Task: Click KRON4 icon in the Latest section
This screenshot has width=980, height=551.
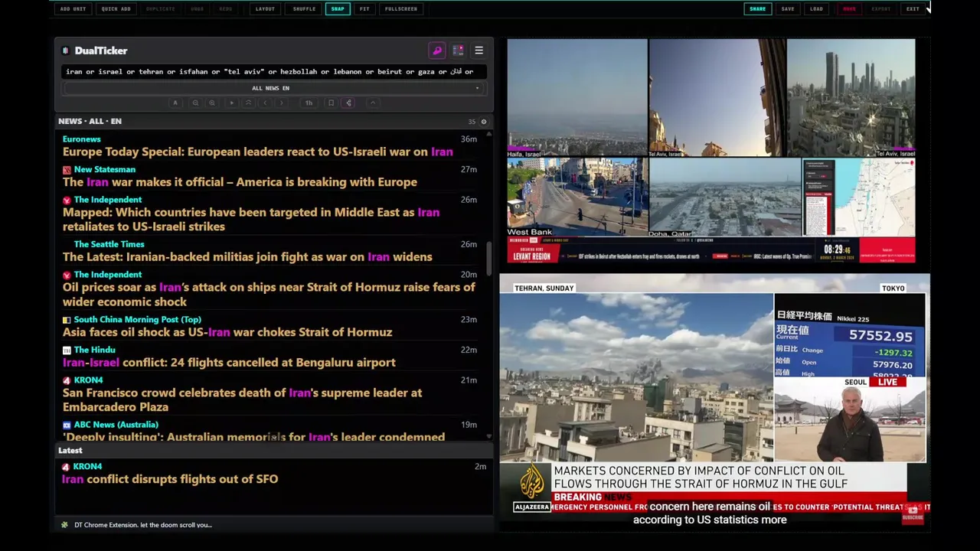Action: (67, 467)
